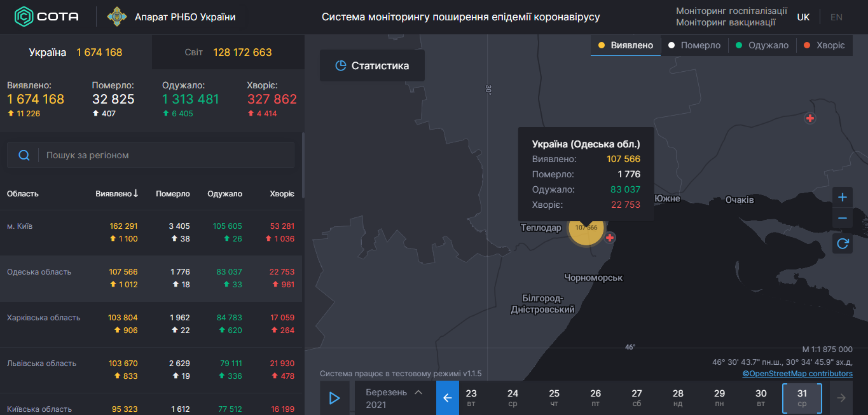Click the СОТА logo
The width and height of the screenshot is (868, 415).
tap(43, 17)
